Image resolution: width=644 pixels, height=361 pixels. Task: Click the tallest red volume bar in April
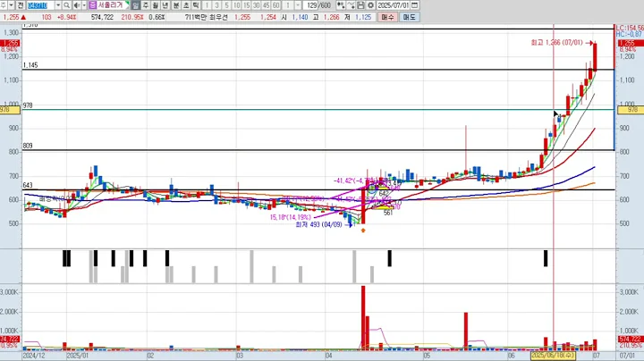(x=363, y=317)
